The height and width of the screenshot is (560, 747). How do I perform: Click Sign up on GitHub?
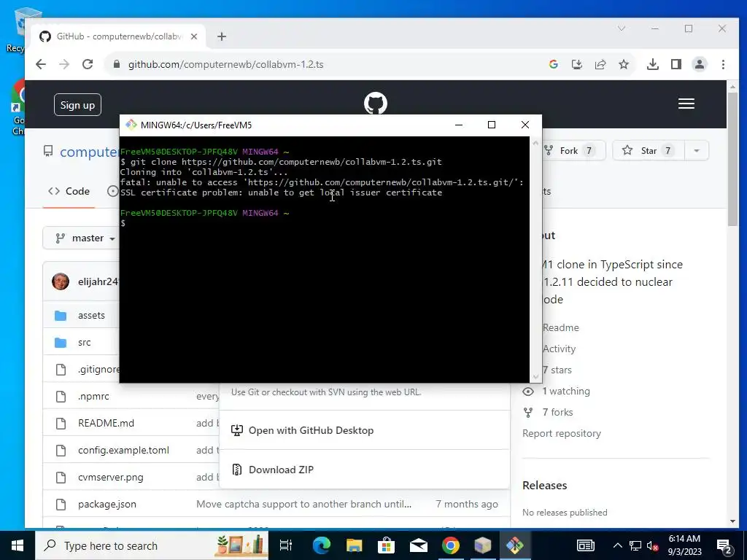[77, 105]
